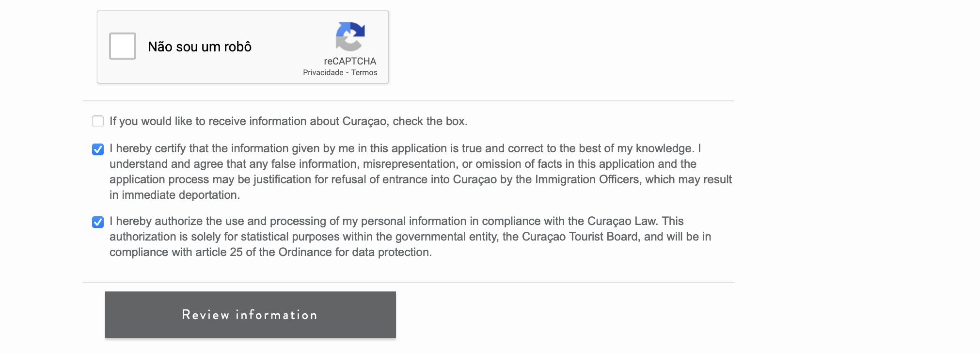Open the Termos link in reCAPTCHA
Viewport: 980px width, 354px height.
coord(364,72)
